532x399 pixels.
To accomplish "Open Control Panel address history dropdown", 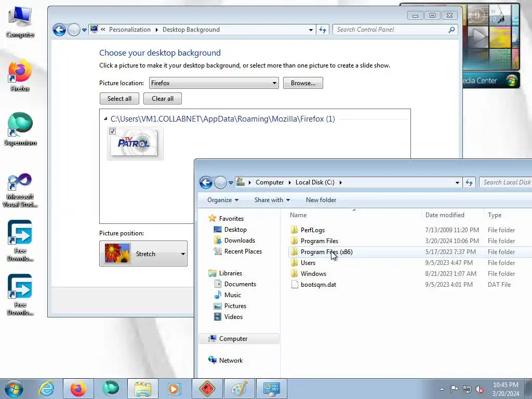I will (311, 30).
